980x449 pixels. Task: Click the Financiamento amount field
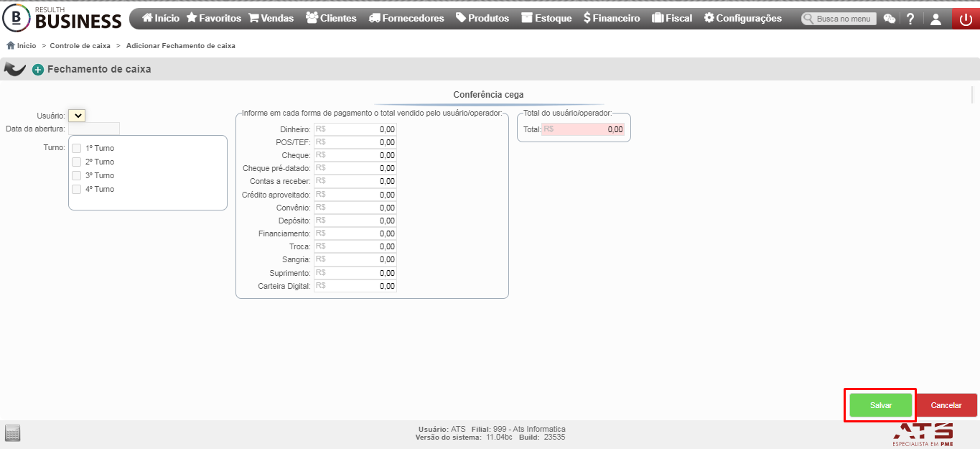[355, 233]
